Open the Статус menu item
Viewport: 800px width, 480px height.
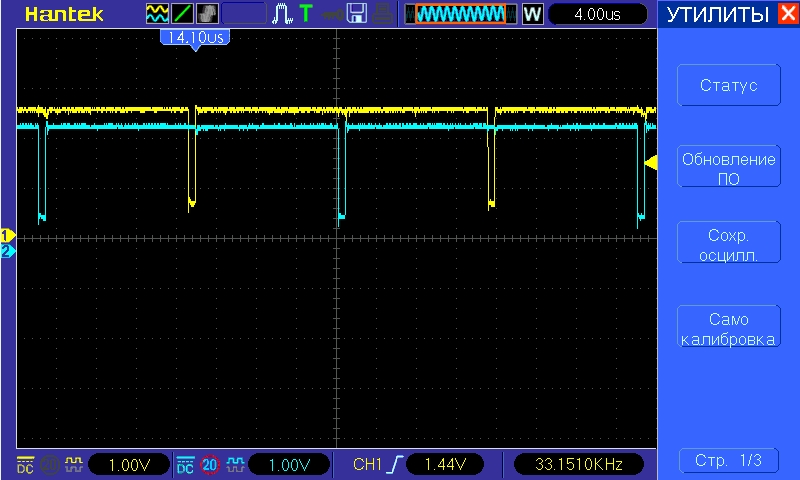click(728, 86)
